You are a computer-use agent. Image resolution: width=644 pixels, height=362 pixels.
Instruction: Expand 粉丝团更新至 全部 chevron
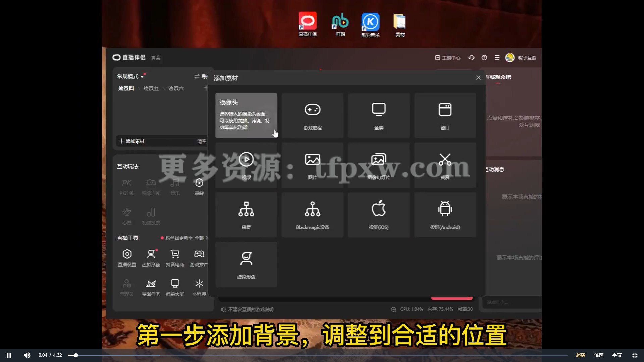tap(206, 238)
